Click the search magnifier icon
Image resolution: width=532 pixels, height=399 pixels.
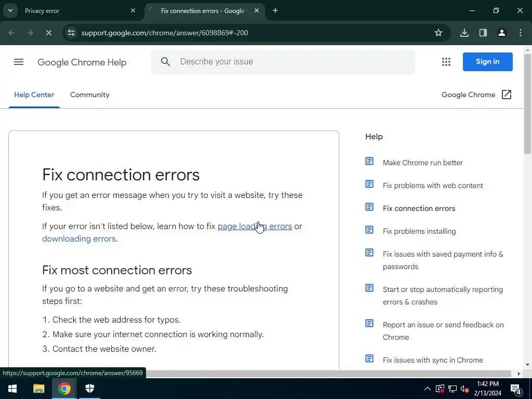[165, 61]
